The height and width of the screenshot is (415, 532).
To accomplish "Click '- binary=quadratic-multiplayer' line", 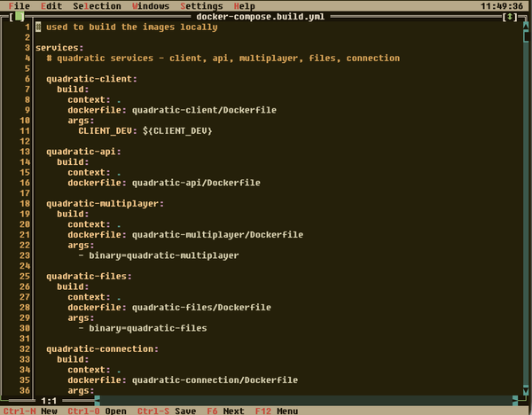I will pyautogui.click(x=159, y=255).
